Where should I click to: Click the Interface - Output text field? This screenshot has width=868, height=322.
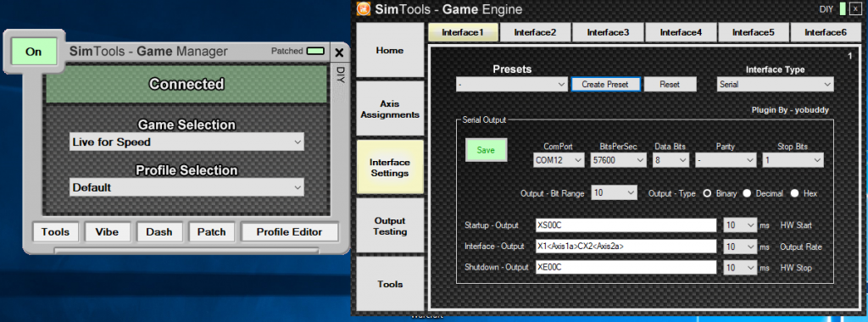(x=626, y=247)
